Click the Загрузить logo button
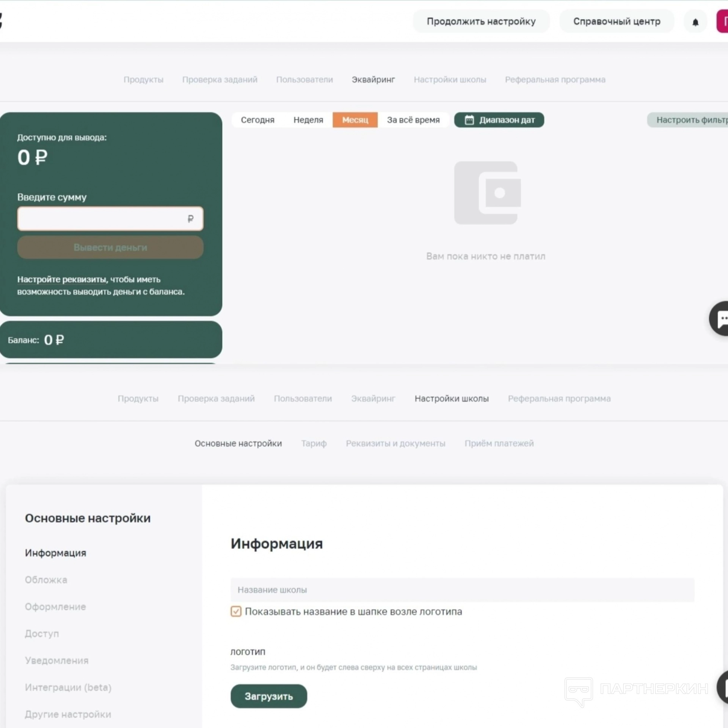This screenshot has height=728, width=728. pyautogui.click(x=269, y=697)
